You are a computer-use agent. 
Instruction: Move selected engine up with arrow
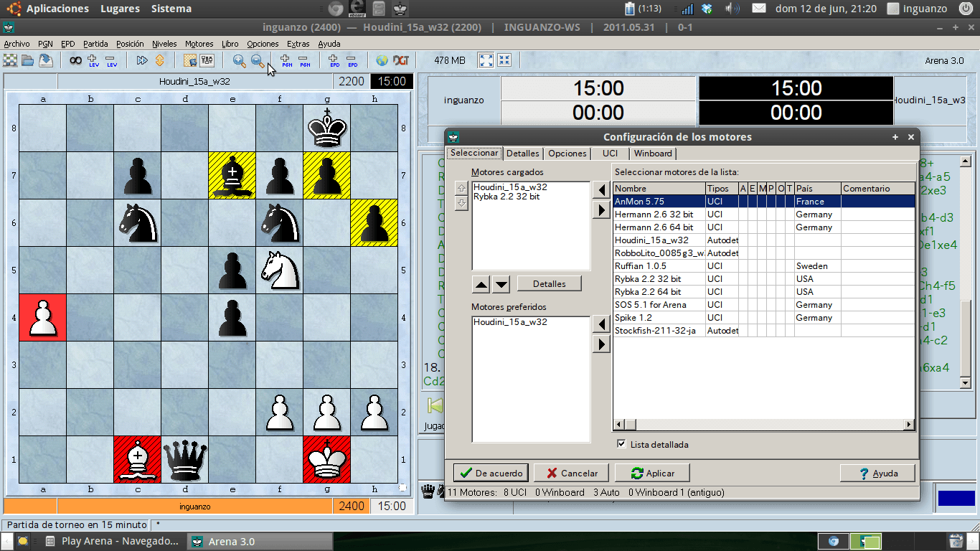481,283
